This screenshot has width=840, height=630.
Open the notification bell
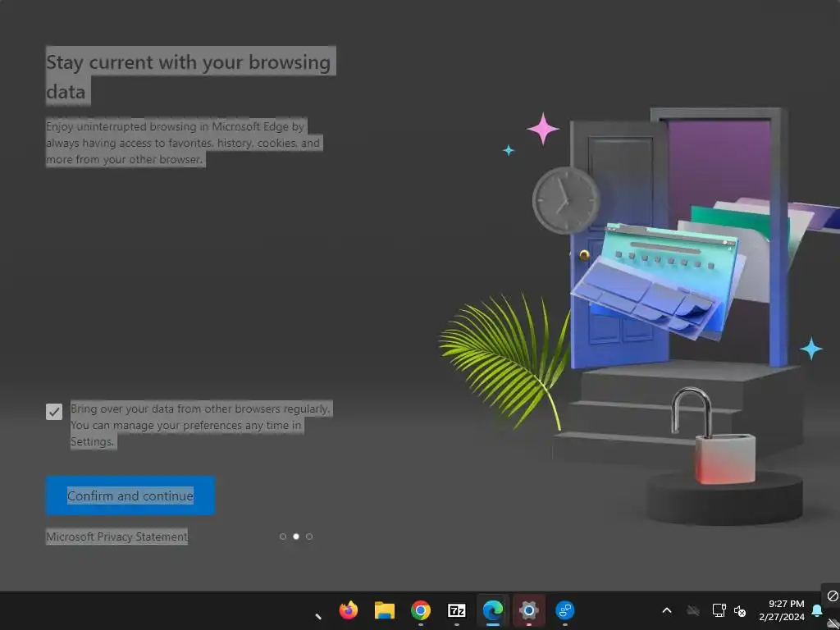click(x=817, y=610)
